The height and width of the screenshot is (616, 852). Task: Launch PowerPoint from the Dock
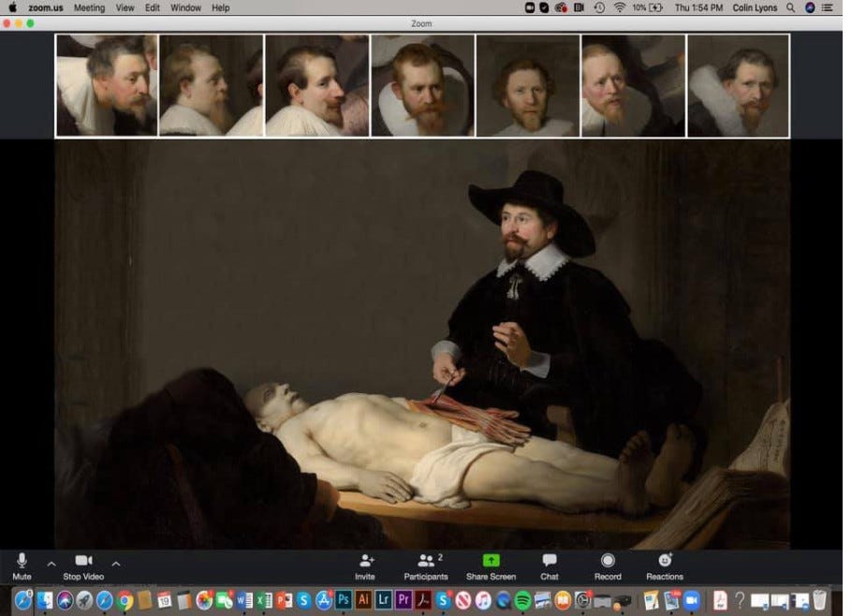point(285,600)
